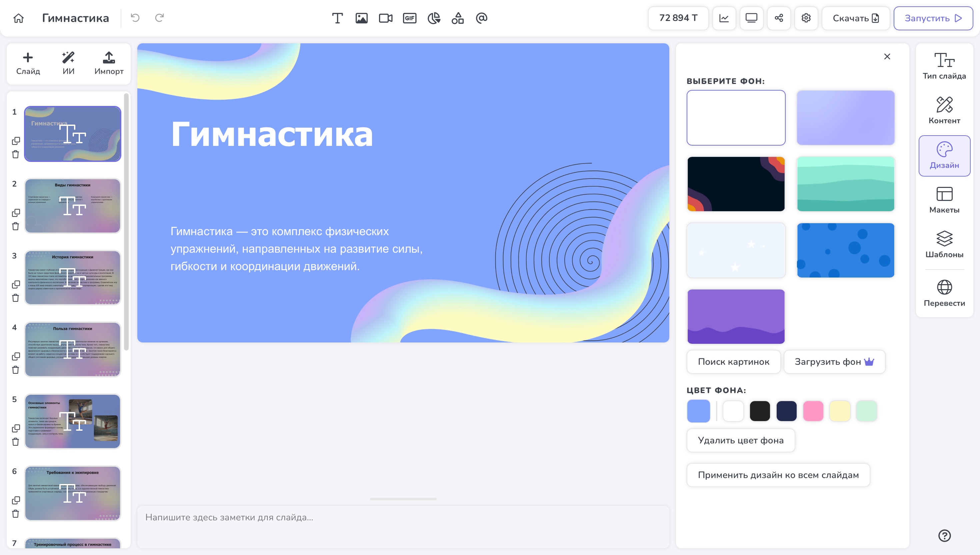Choose the dark background with orange corners
The image size is (980, 555).
click(736, 184)
